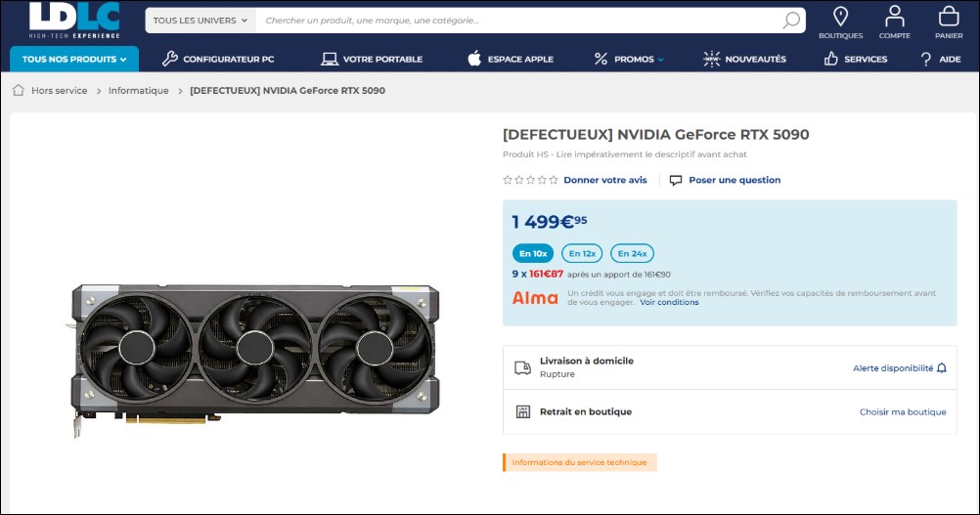Viewport: 980px width, 515px height.
Task: Select the En 10x payment option
Action: tap(533, 253)
